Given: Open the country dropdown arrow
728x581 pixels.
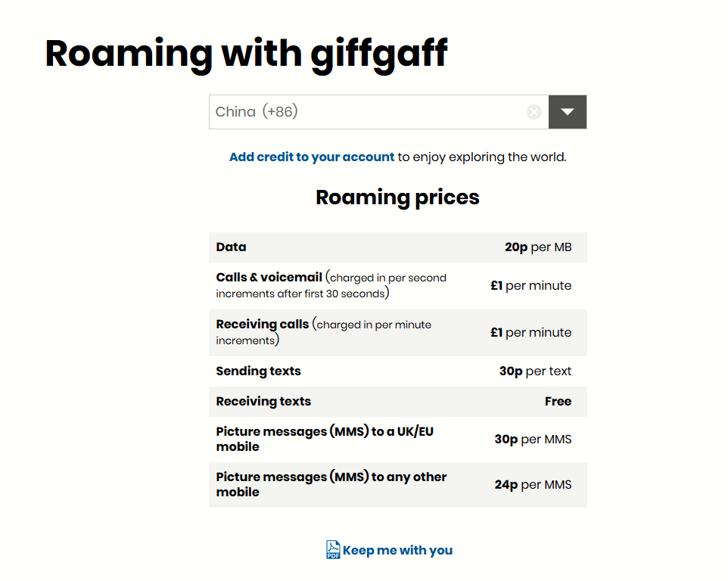Looking at the screenshot, I should tap(568, 112).
